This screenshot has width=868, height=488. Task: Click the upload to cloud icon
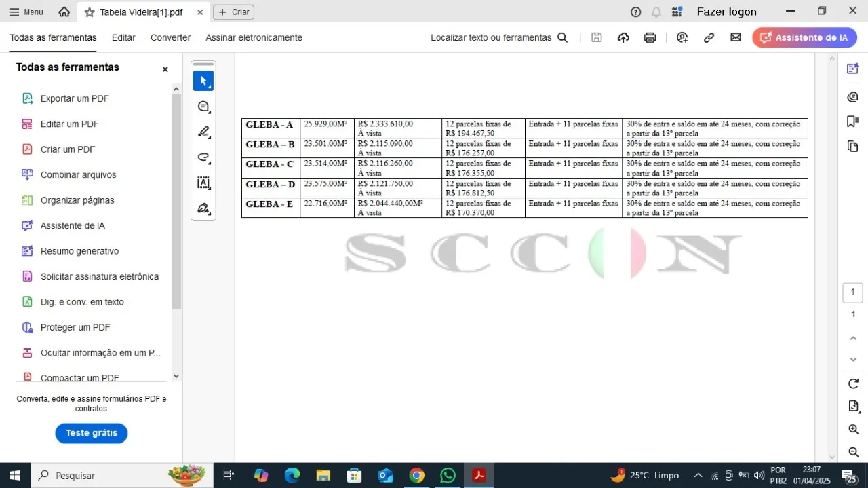tap(623, 38)
